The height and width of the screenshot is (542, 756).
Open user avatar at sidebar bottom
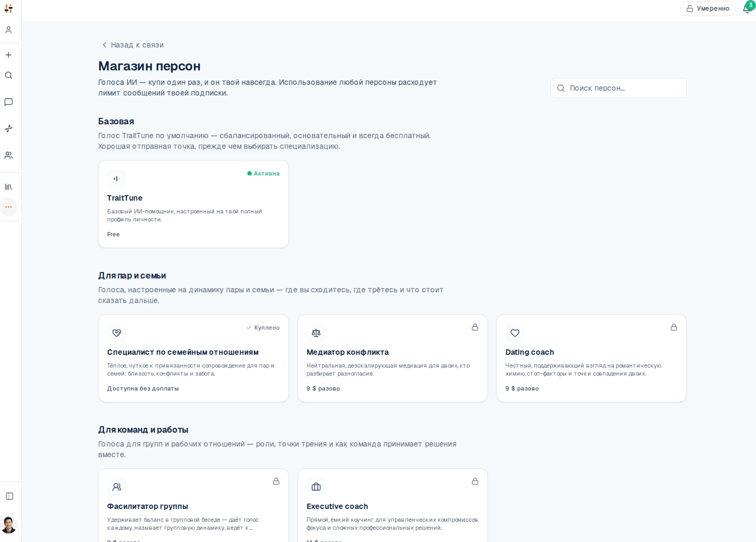[x=9, y=525]
